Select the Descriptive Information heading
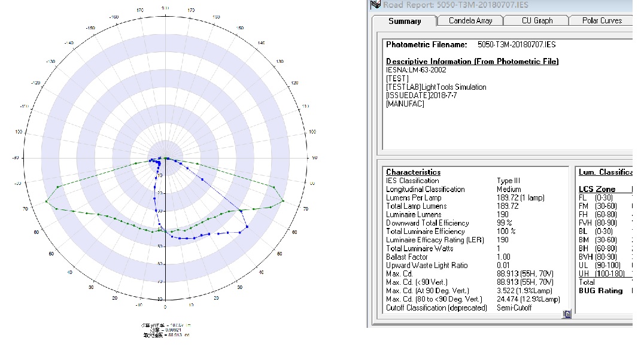 472,62
